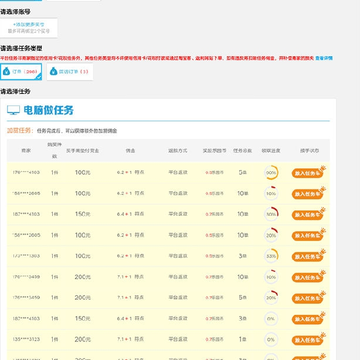Select the task type option showing (1)

click(70, 72)
